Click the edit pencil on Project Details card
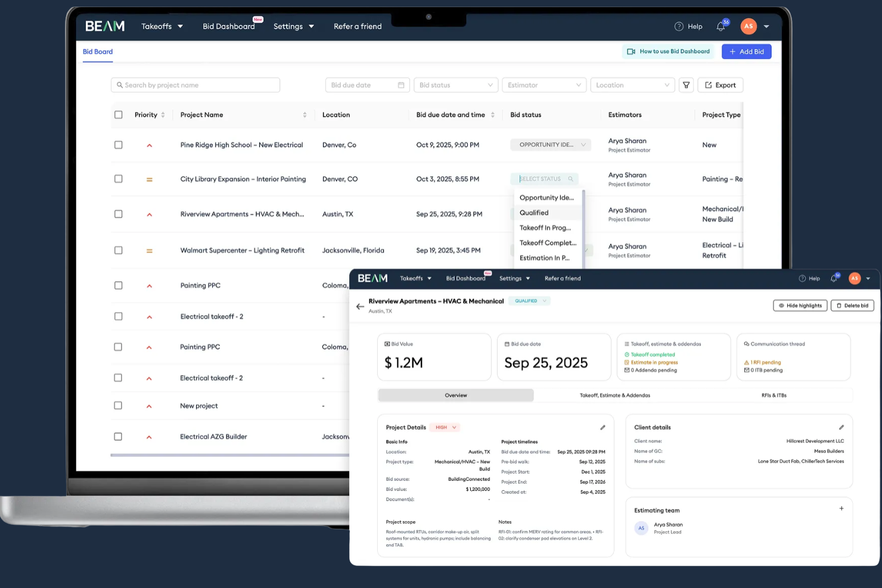Screen dimensions: 882x588 [603, 427]
